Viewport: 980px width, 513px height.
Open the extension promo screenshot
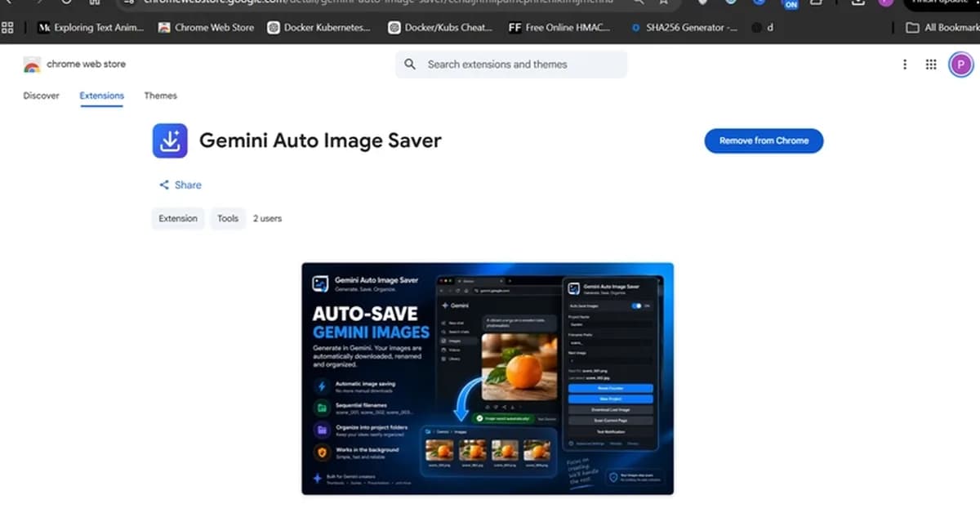[488, 378]
